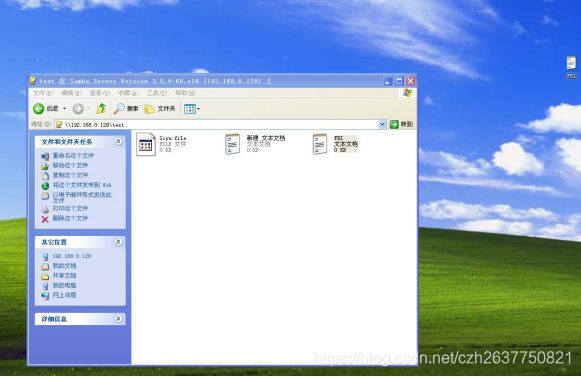
Task: Go back with the green Back arrow
Action: (39, 109)
